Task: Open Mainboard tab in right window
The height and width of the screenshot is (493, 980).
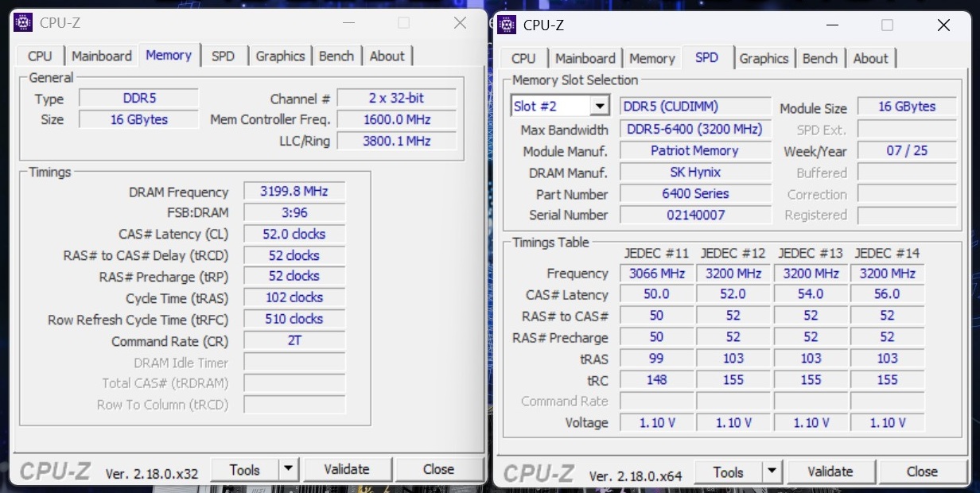Action: click(585, 58)
